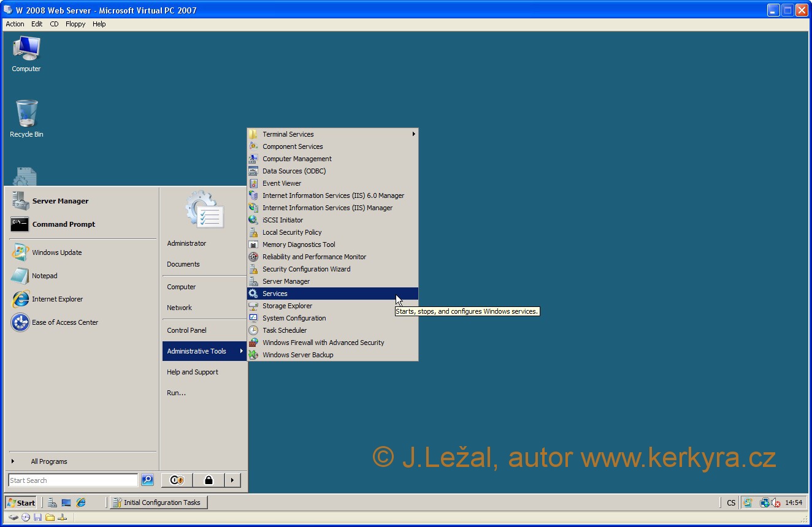Viewport: 812px width, 527px height.
Task: Click the volume icon in system tray
Action: coord(776,502)
